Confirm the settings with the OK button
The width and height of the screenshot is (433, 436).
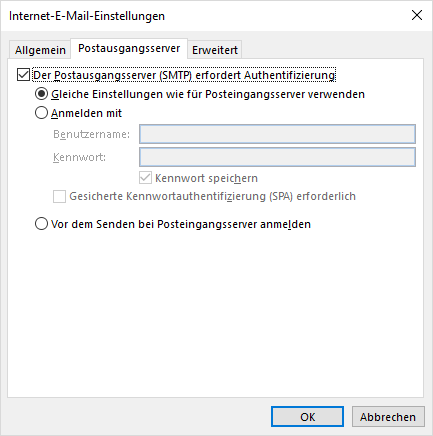pos(307,417)
